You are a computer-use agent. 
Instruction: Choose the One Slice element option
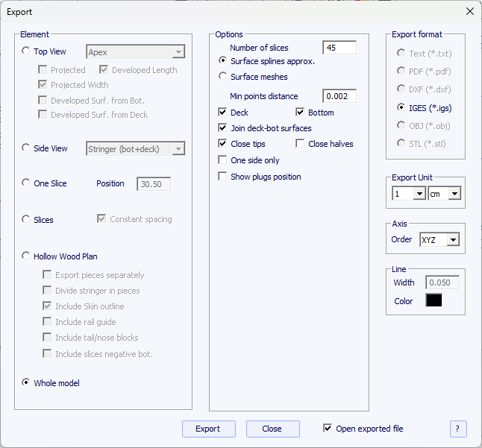coord(26,183)
